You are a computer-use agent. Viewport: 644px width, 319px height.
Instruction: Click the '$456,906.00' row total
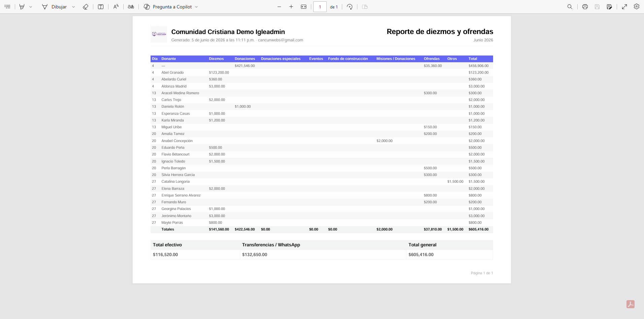pyautogui.click(x=479, y=66)
